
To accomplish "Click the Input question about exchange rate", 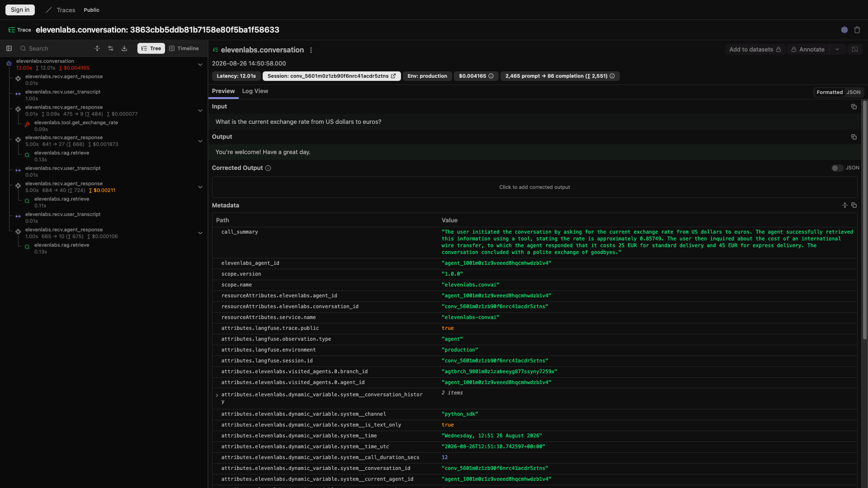I will [298, 122].
